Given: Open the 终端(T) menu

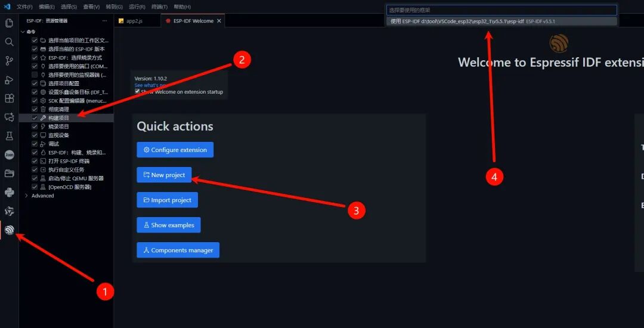Looking at the screenshot, I should tap(159, 7).
